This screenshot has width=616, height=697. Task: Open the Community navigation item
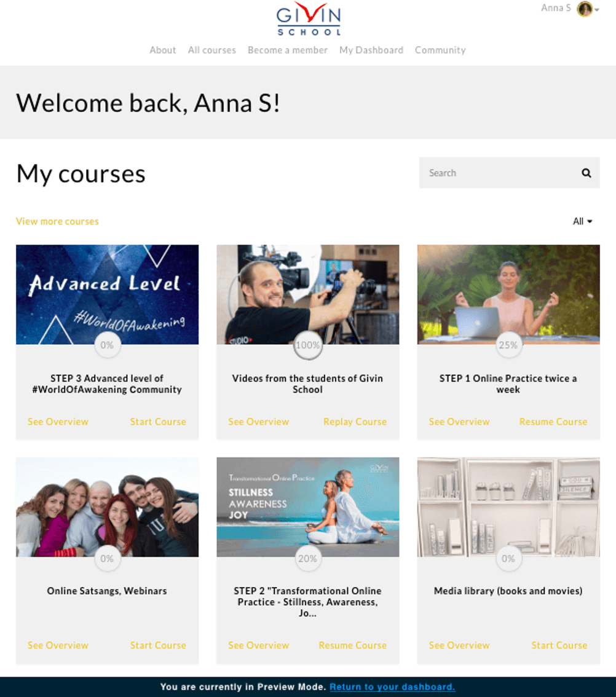pyautogui.click(x=440, y=50)
